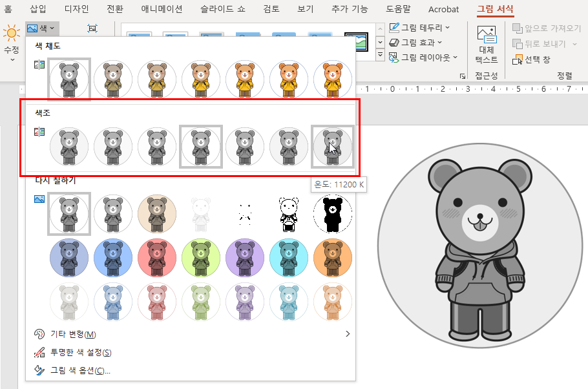
Task: Apply the red recolor bear swatch
Action: click(x=157, y=257)
